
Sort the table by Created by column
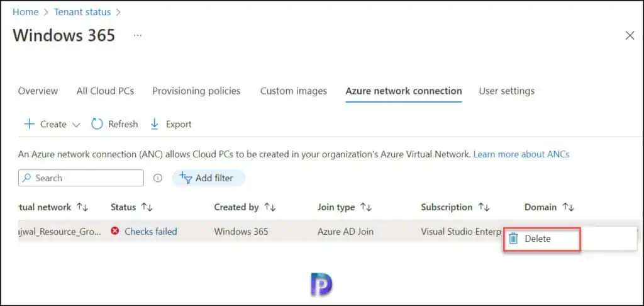[270, 207]
